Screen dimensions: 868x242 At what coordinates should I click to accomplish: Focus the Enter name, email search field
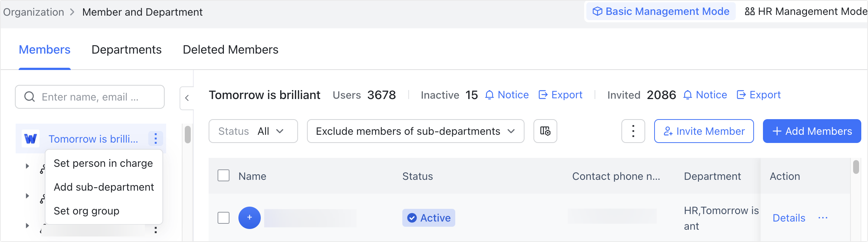point(90,97)
